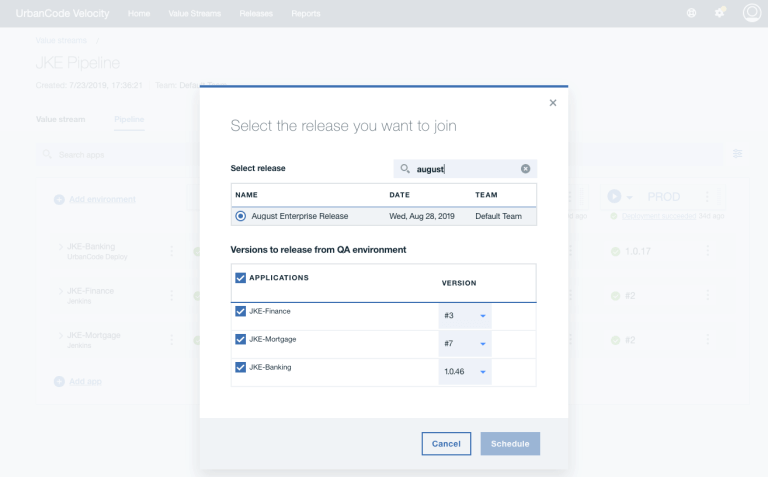
Task: Click PROD version 1.0.17 status icon
Action: [615, 251]
